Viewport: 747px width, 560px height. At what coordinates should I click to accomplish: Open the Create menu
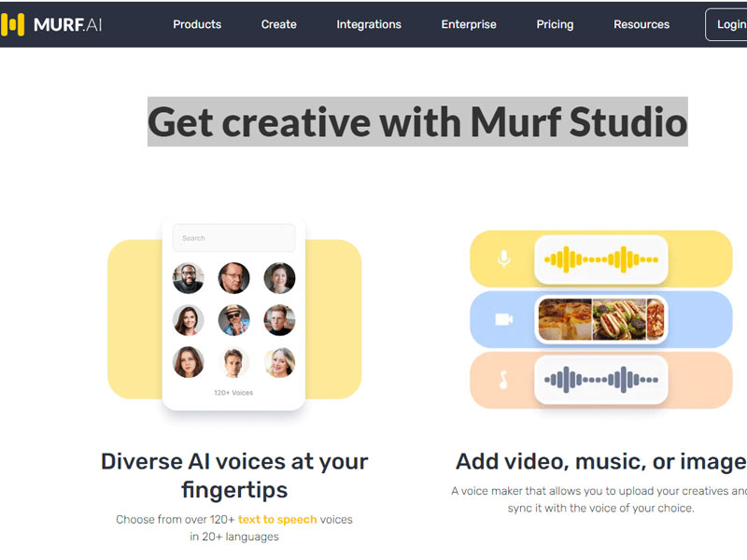[x=278, y=24]
